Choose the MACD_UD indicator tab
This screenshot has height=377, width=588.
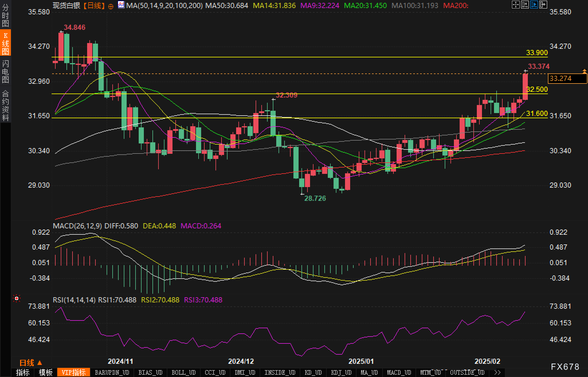coord(399,372)
